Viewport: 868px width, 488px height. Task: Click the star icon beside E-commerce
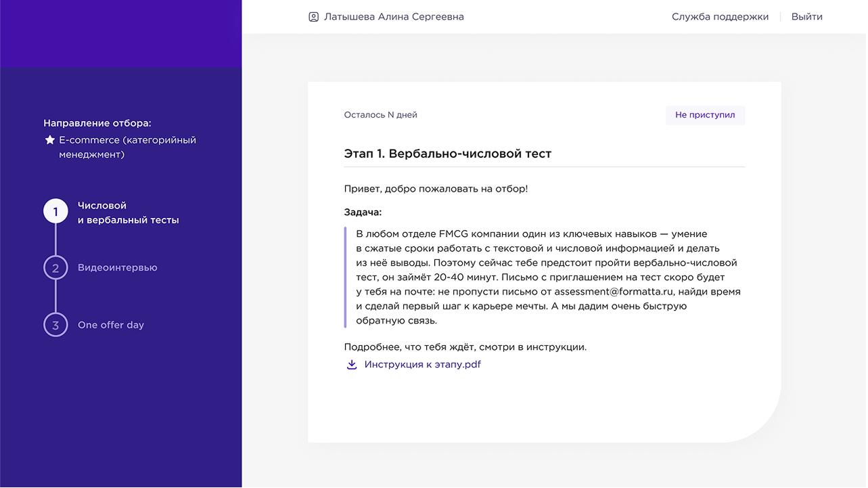tap(49, 140)
